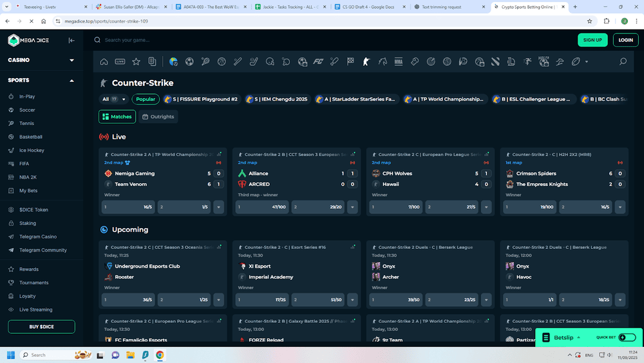Select the Counter-Strike soldier icon
This screenshot has height=363, width=644.
point(366,62)
